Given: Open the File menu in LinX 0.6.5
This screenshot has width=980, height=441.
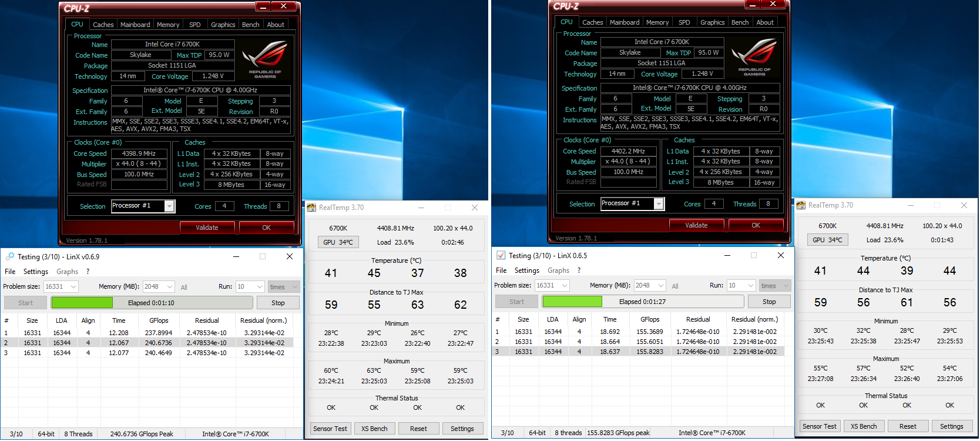Looking at the screenshot, I should (x=501, y=270).
